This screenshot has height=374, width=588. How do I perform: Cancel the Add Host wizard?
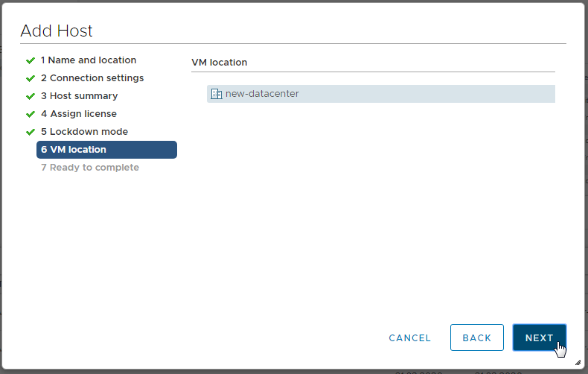(x=409, y=338)
